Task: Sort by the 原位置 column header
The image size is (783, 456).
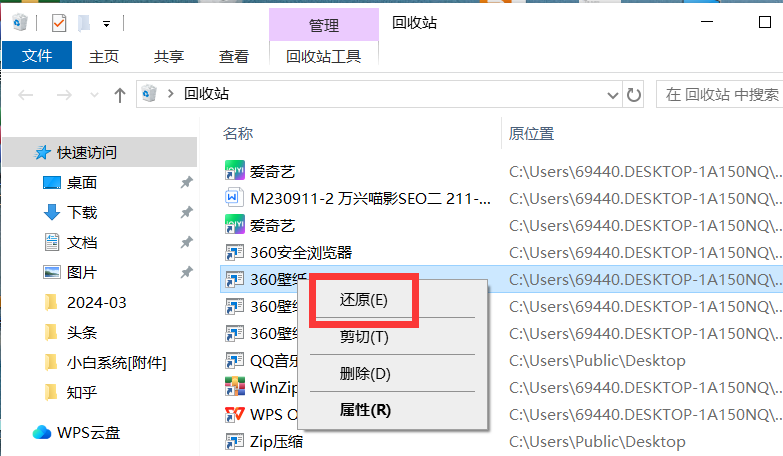Action: [x=531, y=133]
